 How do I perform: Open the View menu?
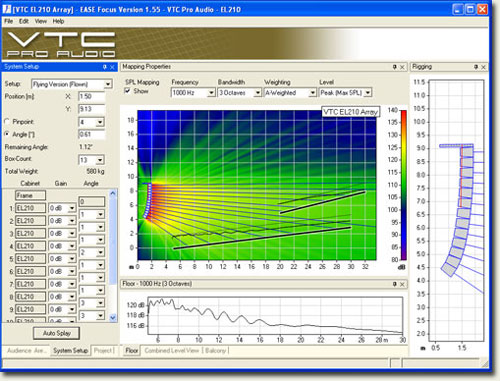tap(41, 21)
